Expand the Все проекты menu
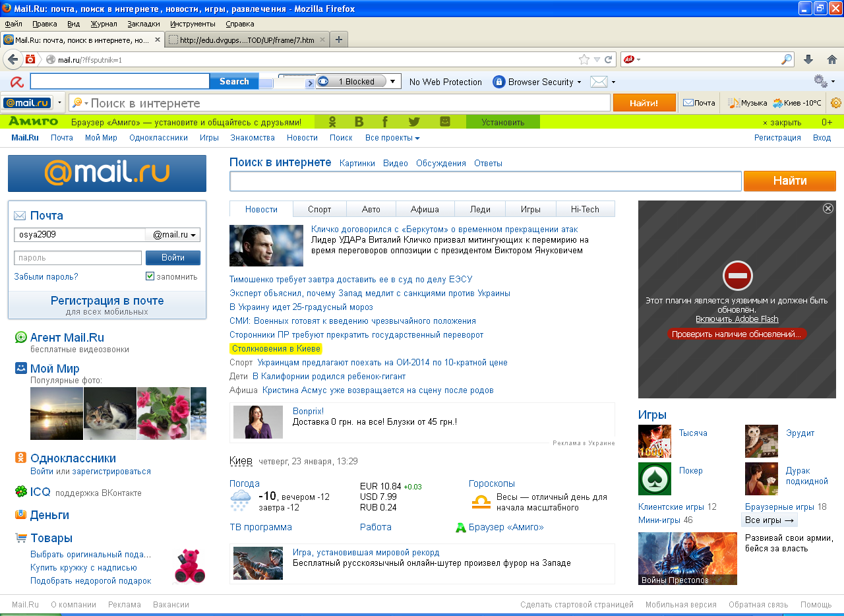The width and height of the screenshot is (844, 616). (x=392, y=138)
